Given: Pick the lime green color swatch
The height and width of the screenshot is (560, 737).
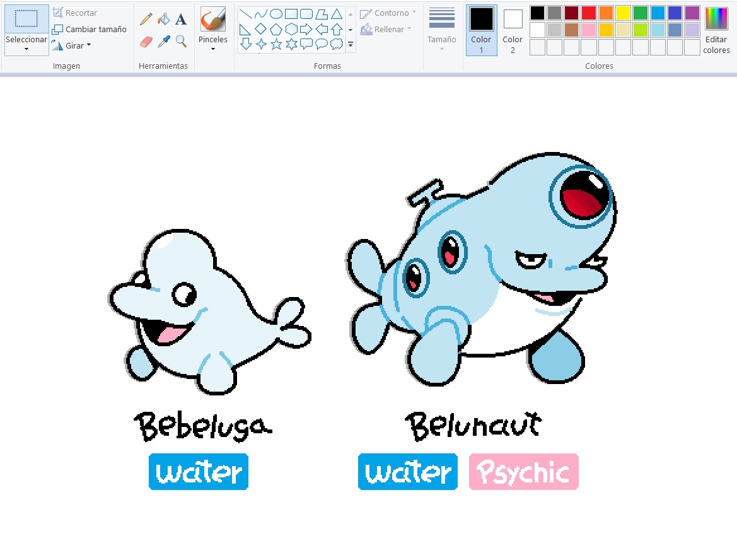Looking at the screenshot, I should [x=640, y=30].
